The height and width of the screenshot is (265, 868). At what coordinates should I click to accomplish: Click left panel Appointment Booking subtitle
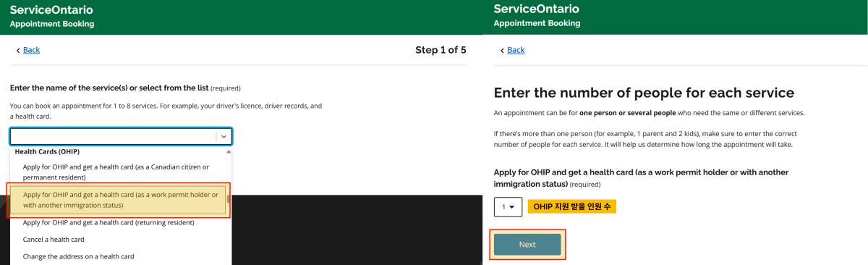tap(51, 24)
